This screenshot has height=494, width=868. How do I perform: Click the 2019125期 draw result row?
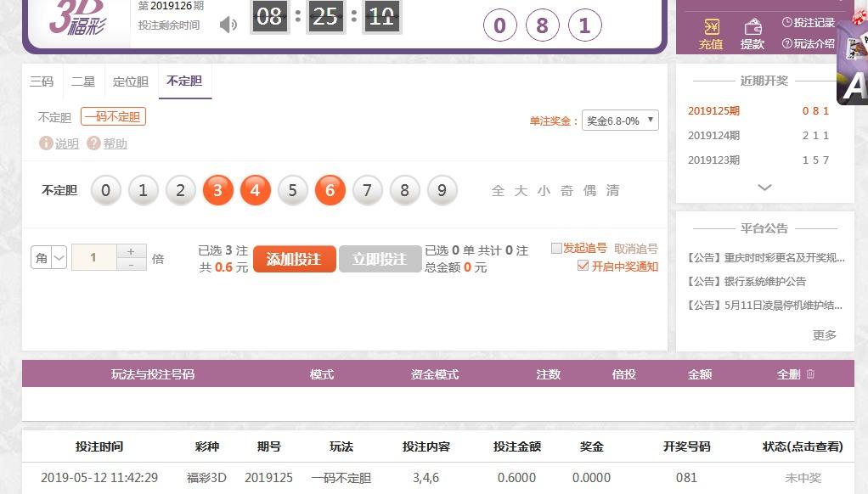[x=758, y=110]
